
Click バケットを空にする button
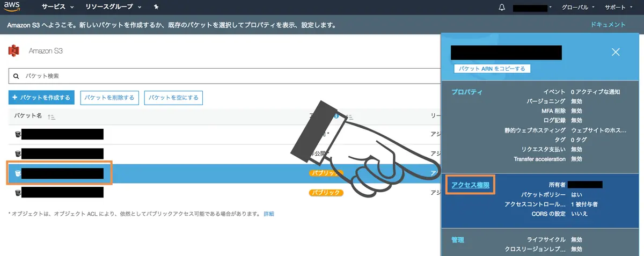[x=173, y=98]
